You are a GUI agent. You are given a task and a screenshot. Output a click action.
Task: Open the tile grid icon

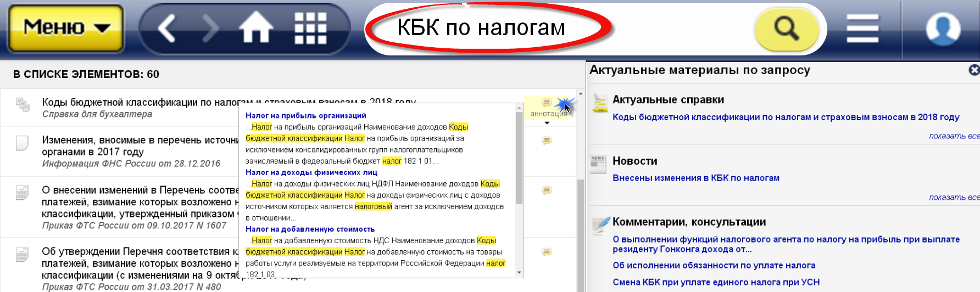point(310,27)
